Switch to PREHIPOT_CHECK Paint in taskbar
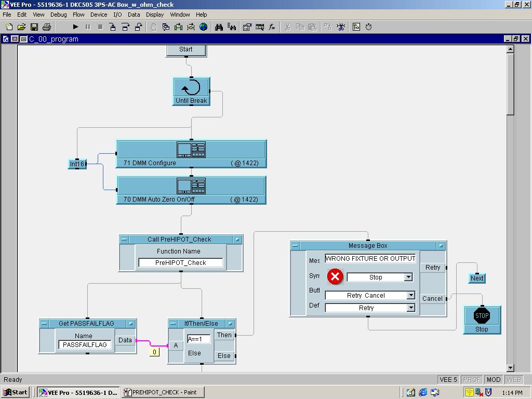Viewport: 532px width, 399px height. click(x=163, y=392)
